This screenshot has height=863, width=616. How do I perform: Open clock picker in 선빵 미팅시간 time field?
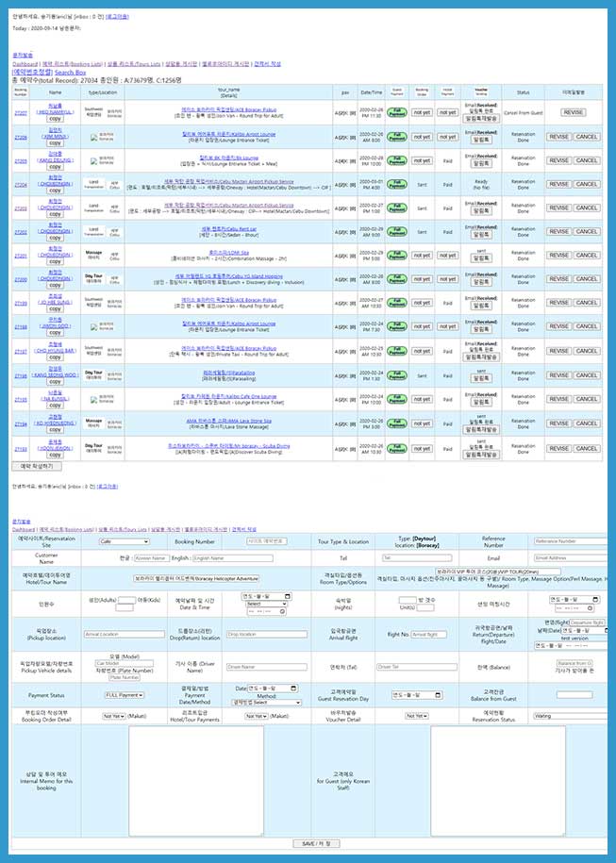click(x=590, y=608)
